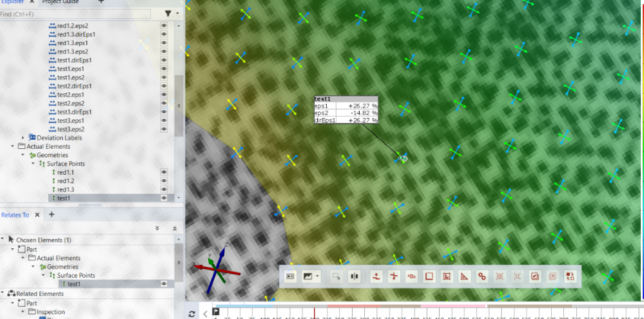Click the red playhead marker on the timeline

(314, 312)
